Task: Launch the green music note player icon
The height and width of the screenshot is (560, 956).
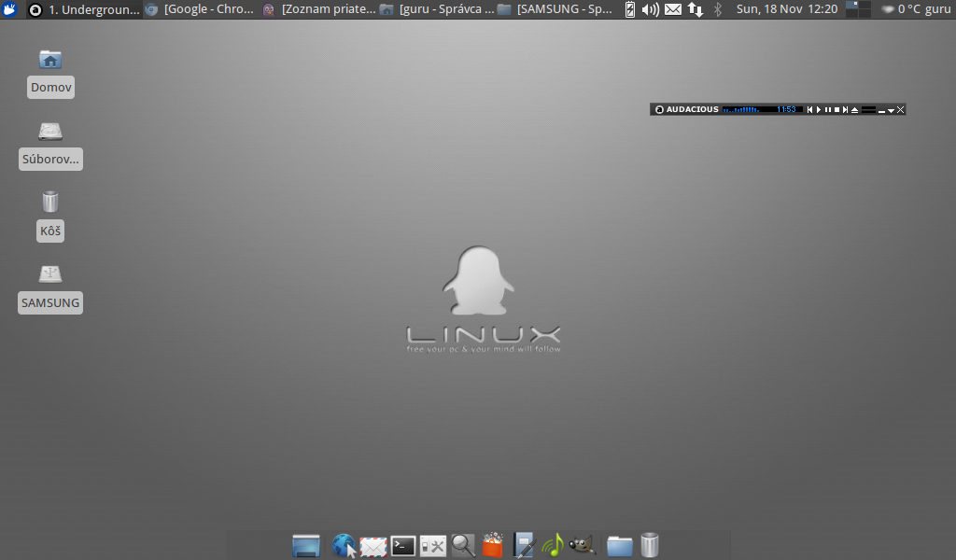Action: click(x=553, y=545)
